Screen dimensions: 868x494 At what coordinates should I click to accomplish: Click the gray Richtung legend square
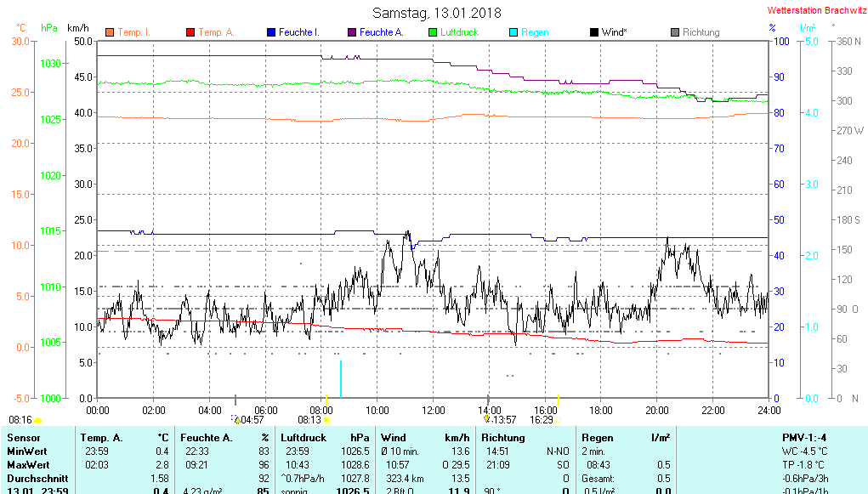[675, 32]
